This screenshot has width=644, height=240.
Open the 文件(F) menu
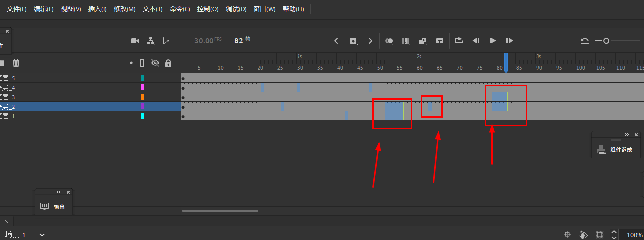[x=17, y=9]
